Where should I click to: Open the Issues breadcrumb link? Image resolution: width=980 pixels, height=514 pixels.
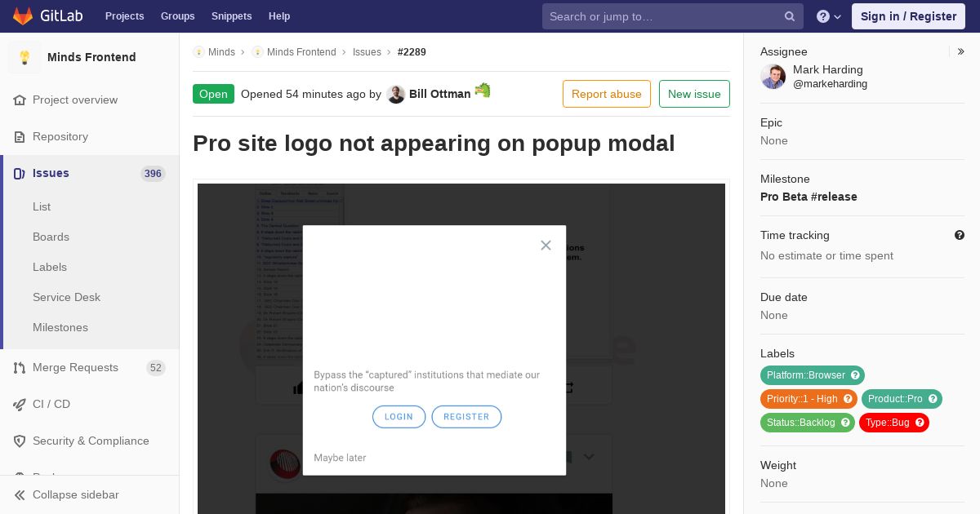pyautogui.click(x=367, y=52)
